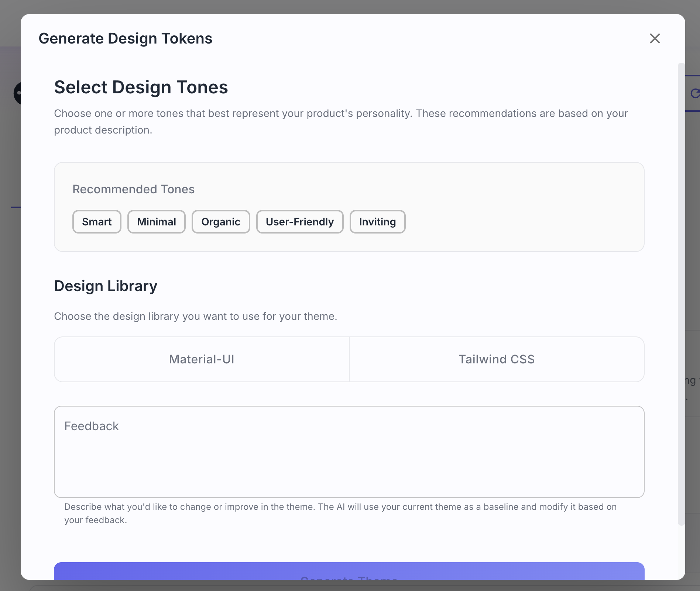Switch design library to Tailwind CSS
This screenshot has height=591, width=700.
[496, 359]
